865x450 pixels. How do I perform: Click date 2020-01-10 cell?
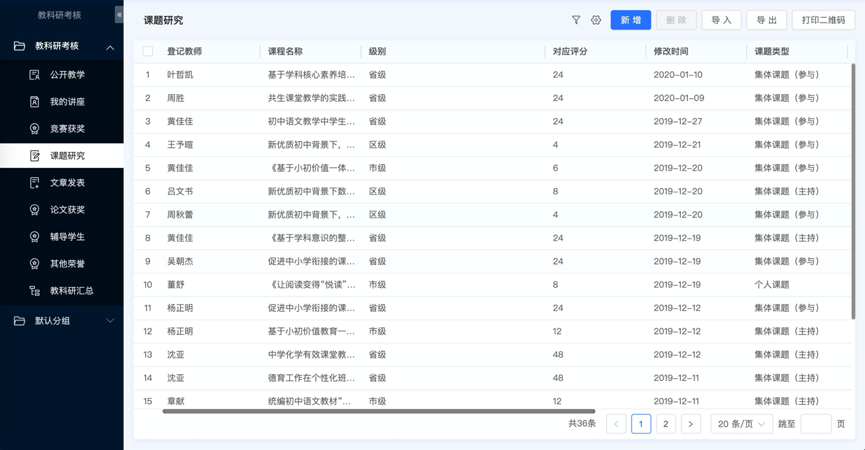click(x=678, y=74)
